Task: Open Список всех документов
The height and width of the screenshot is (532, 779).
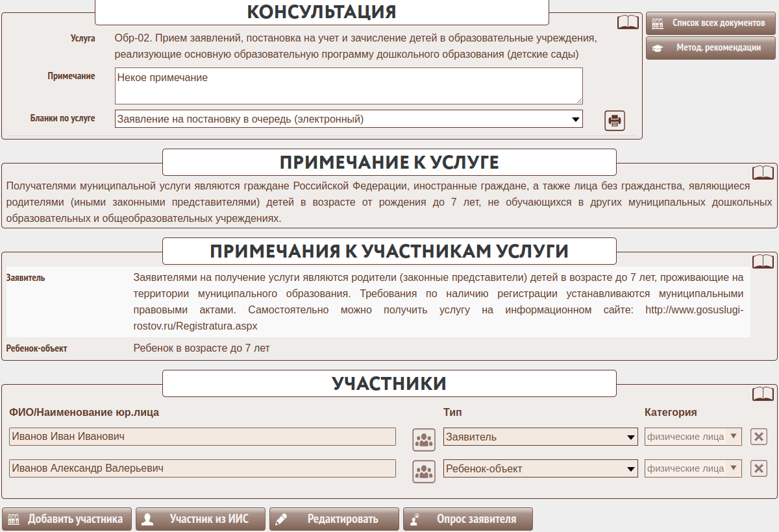Action: point(710,23)
